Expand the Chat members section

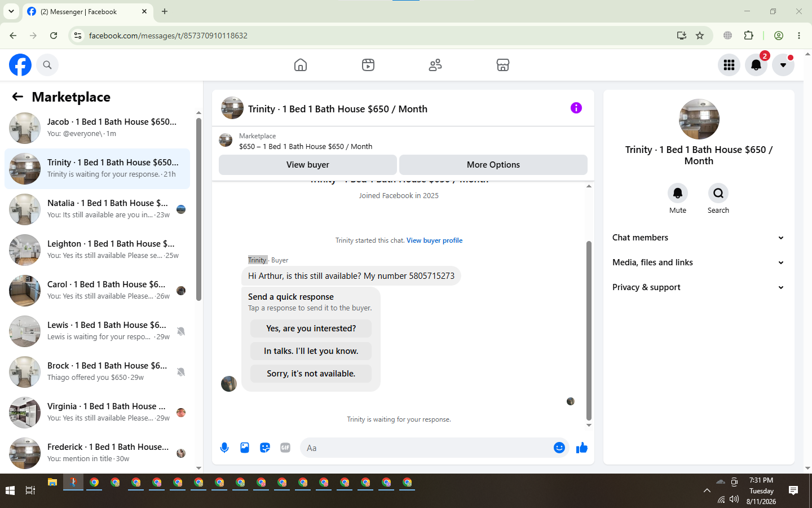(699, 238)
